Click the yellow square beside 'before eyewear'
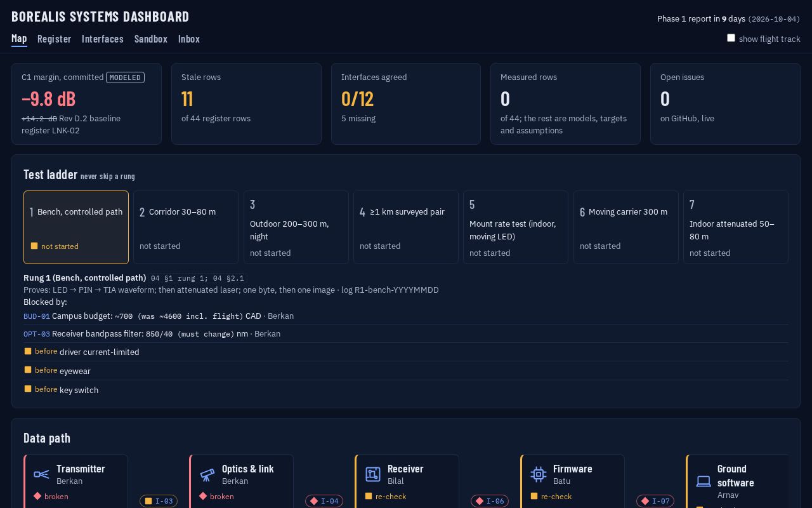 click(28, 370)
